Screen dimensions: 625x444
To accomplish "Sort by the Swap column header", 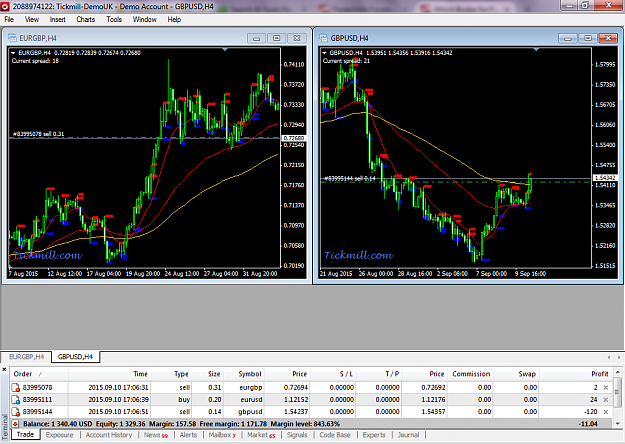I will pyautogui.click(x=516, y=374).
